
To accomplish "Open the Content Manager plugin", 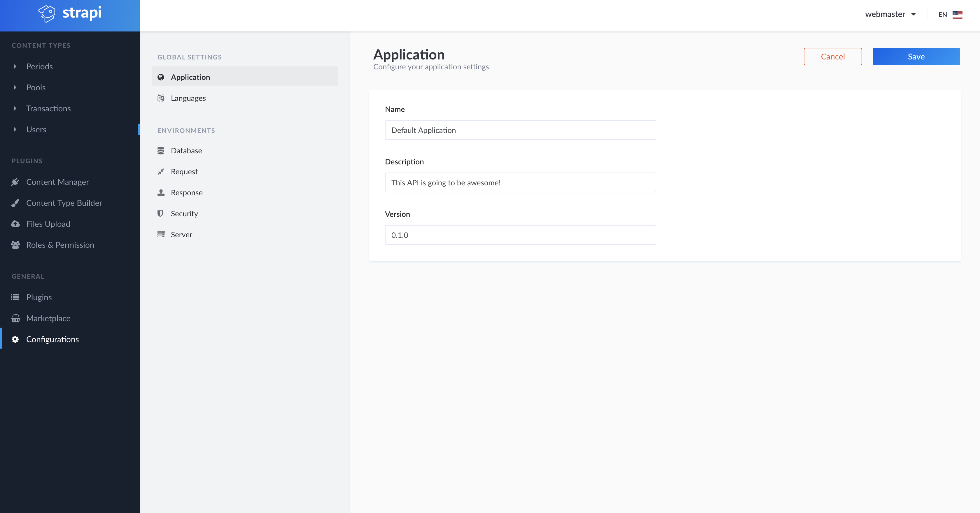I will click(x=57, y=181).
